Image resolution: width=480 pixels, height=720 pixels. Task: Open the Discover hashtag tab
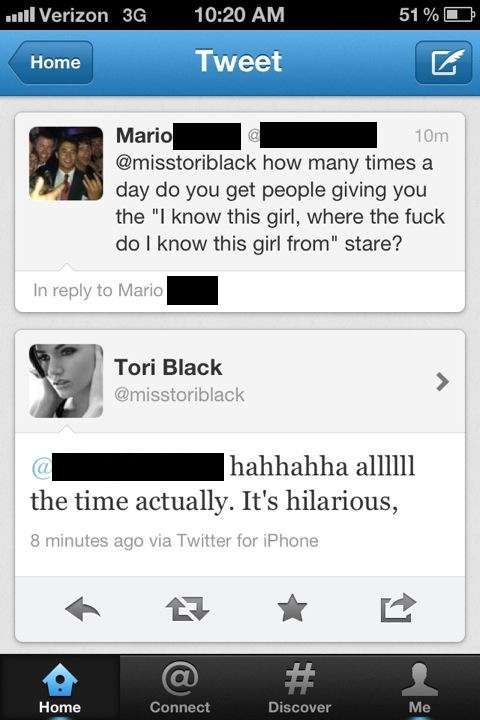[299, 688]
